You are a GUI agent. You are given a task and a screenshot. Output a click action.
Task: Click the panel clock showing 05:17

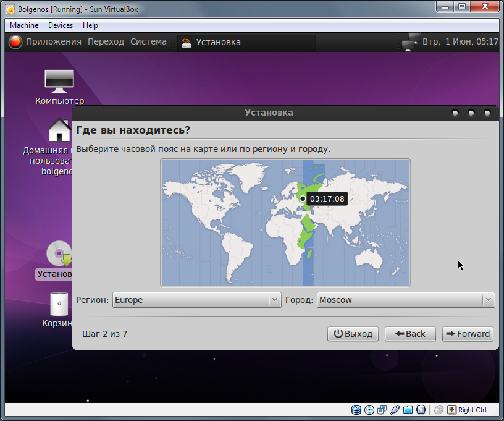pyautogui.click(x=460, y=42)
